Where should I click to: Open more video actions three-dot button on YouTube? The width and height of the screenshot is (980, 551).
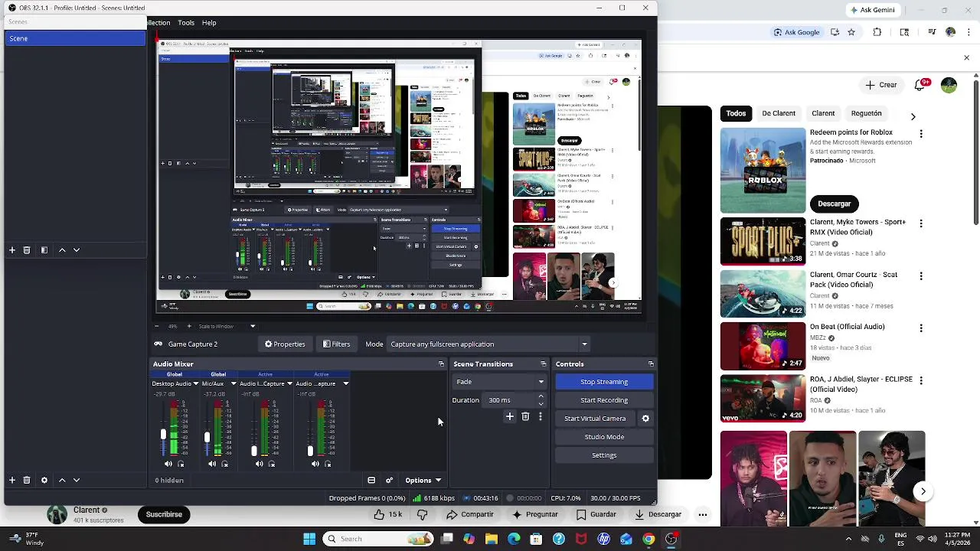coord(702,515)
